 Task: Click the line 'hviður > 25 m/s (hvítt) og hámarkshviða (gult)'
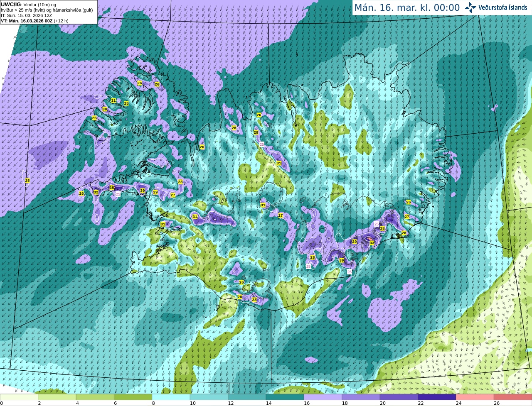point(47,10)
